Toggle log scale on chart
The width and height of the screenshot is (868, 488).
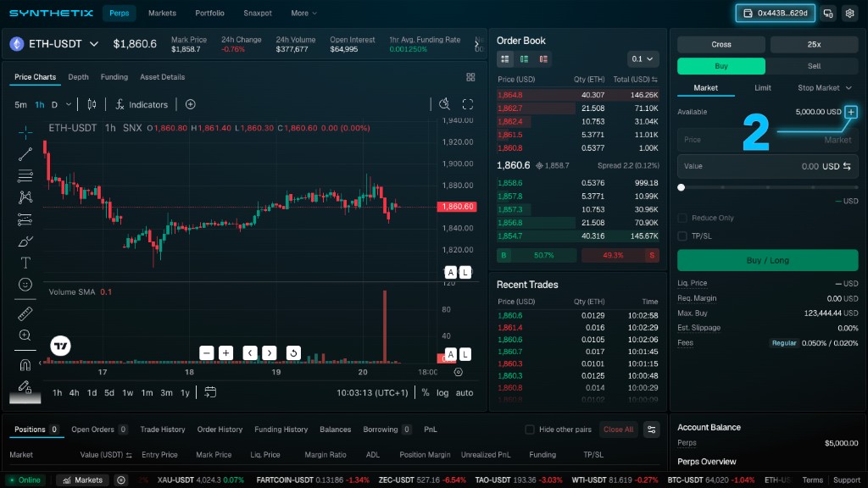[x=442, y=392]
